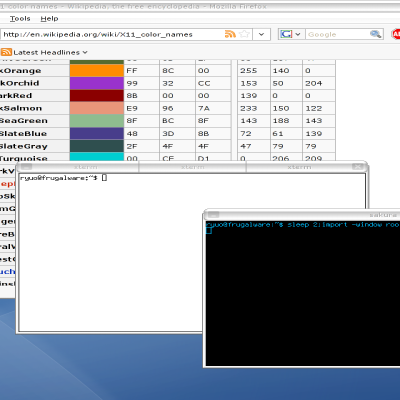Screen dimensions: 400x400
Task: Click the hex value FF in the Orange row
Action: tap(132, 71)
